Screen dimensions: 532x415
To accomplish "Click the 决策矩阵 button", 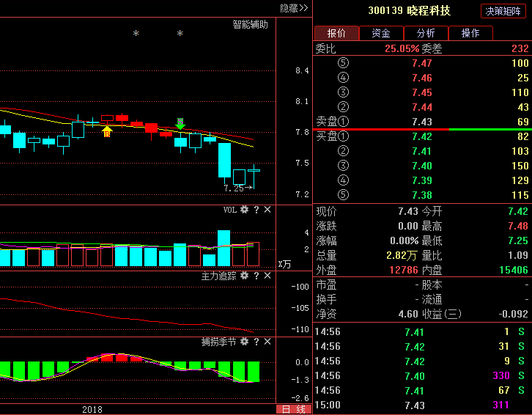I will click(x=503, y=11).
